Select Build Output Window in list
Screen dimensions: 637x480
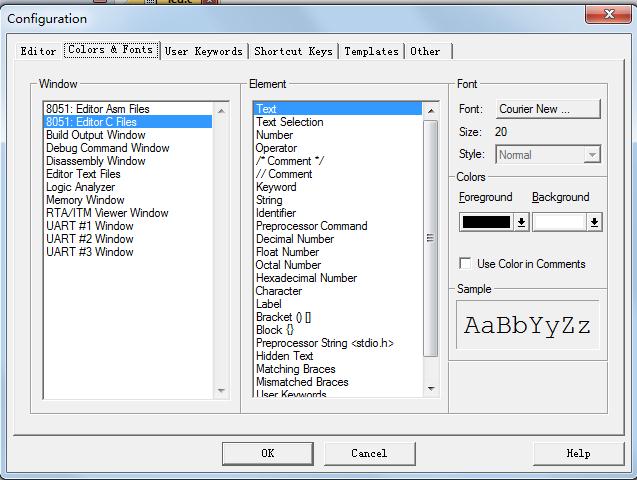click(x=95, y=135)
